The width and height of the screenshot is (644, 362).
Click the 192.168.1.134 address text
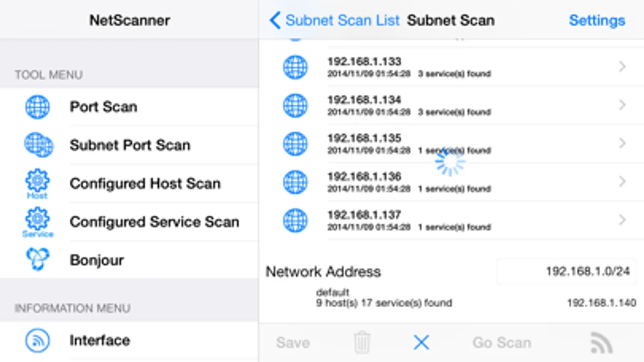tap(364, 100)
